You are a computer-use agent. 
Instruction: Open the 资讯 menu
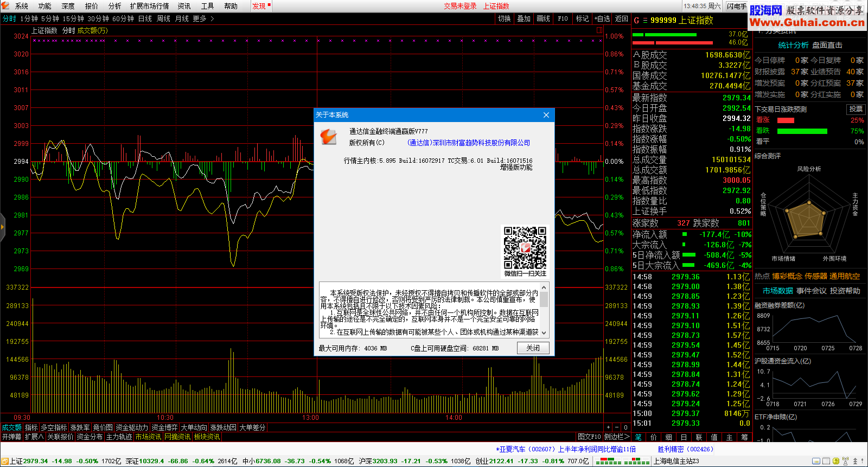(184, 6)
